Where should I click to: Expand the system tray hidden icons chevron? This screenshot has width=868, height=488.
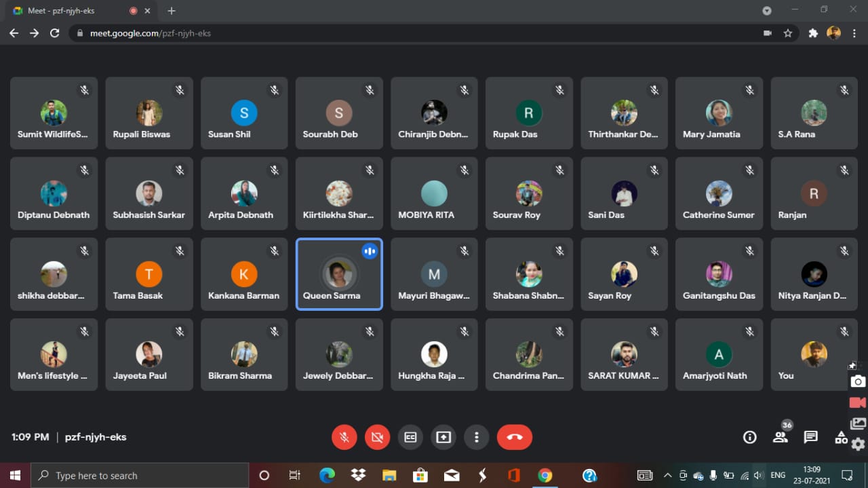point(667,475)
